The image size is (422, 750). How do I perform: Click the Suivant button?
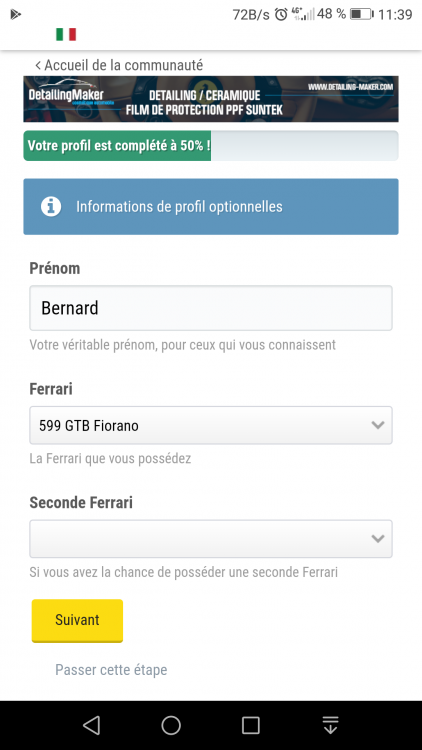click(x=78, y=620)
